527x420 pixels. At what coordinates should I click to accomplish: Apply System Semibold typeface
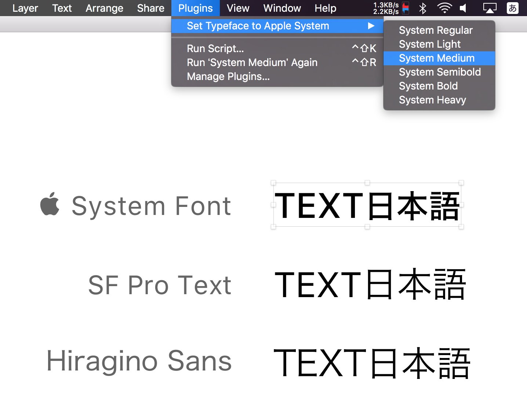point(439,72)
